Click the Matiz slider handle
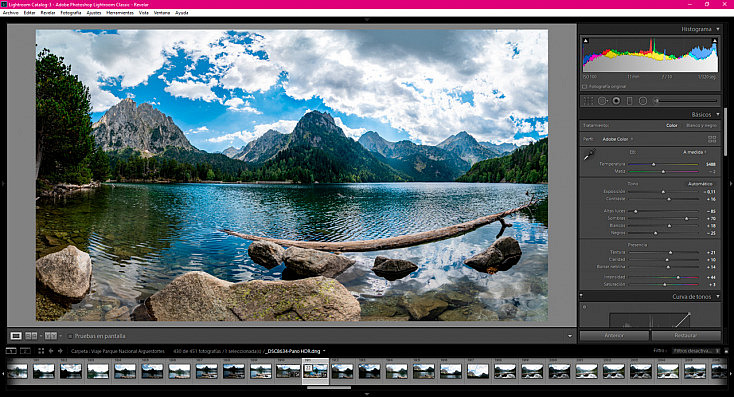This screenshot has width=734, height=397. (x=663, y=172)
